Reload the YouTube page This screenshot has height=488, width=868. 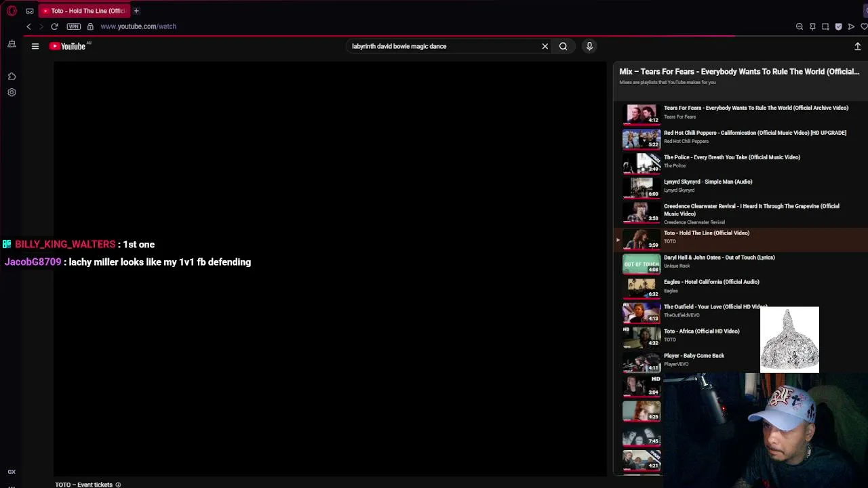(54, 26)
